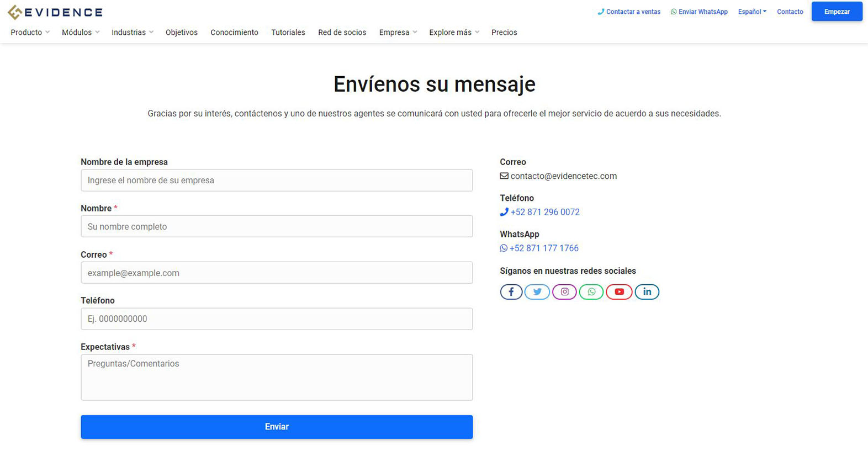Open the Instagram social icon

pyautogui.click(x=564, y=291)
